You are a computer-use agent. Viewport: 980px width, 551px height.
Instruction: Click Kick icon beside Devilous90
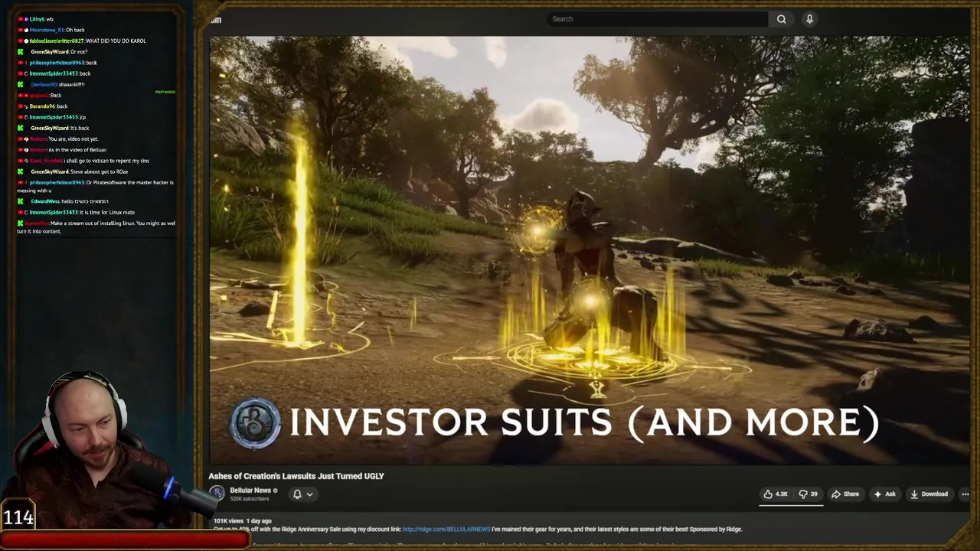click(x=21, y=84)
